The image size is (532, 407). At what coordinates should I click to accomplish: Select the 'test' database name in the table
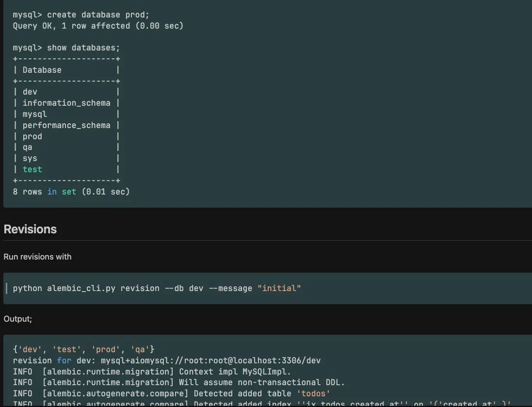click(x=32, y=169)
